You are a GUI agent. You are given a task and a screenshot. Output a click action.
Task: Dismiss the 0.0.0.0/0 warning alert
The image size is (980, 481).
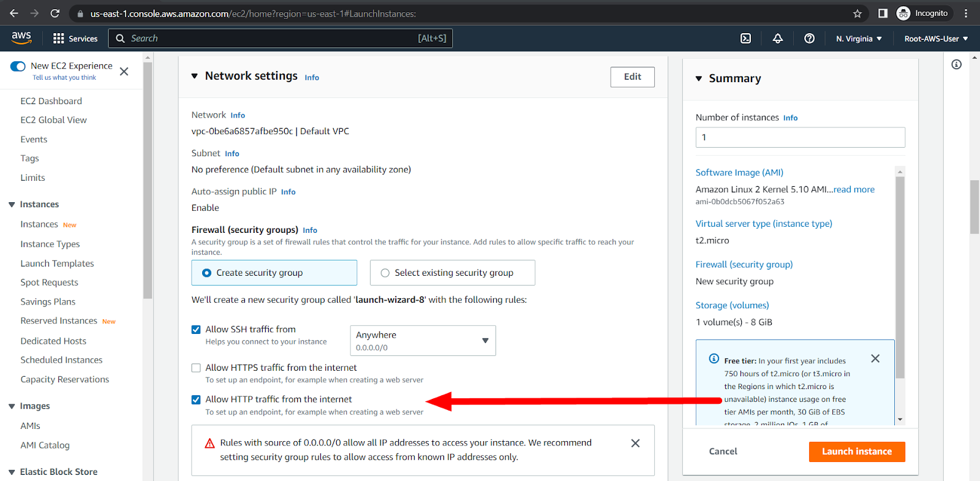tap(635, 443)
